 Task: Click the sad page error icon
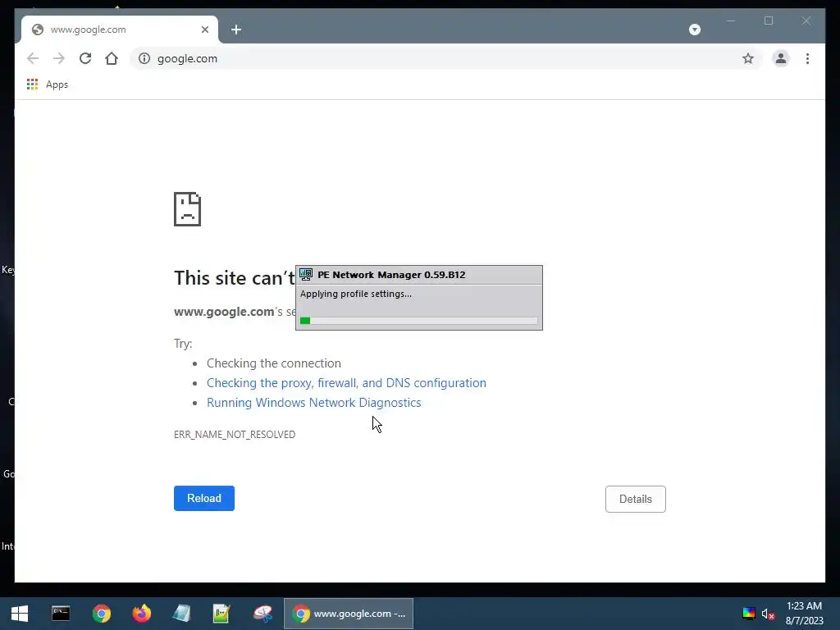tap(188, 209)
